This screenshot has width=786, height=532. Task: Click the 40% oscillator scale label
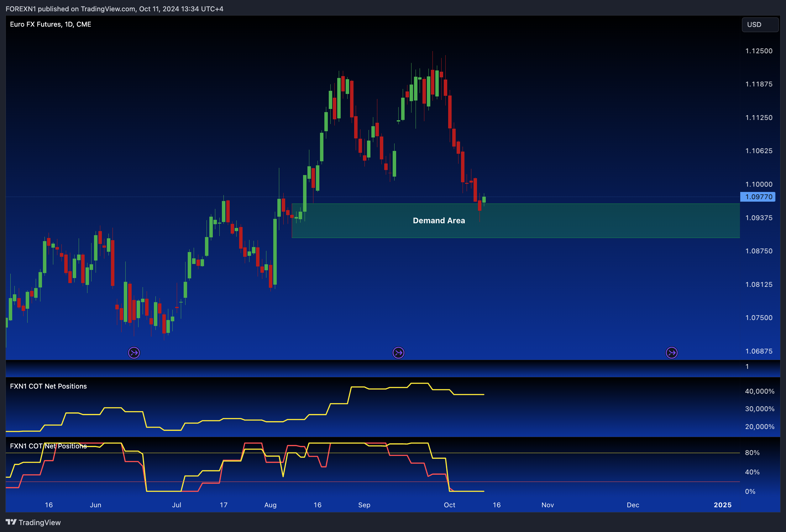click(752, 472)
